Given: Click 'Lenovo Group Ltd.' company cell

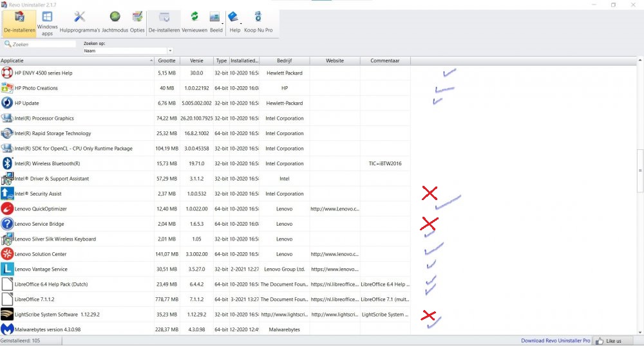Looking at the screenshot, I should (284, 269).
